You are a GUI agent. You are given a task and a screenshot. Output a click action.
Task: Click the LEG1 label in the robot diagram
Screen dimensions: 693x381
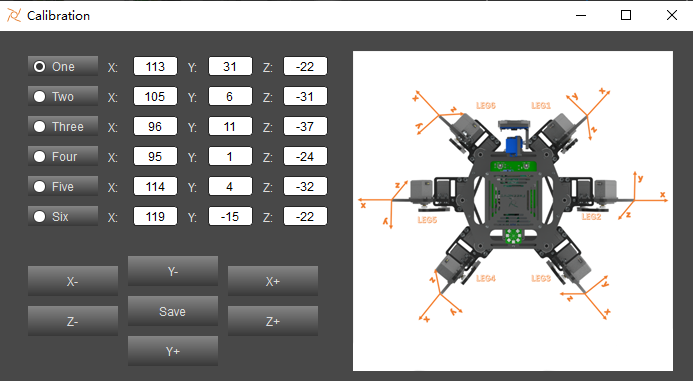click(541, 106)
